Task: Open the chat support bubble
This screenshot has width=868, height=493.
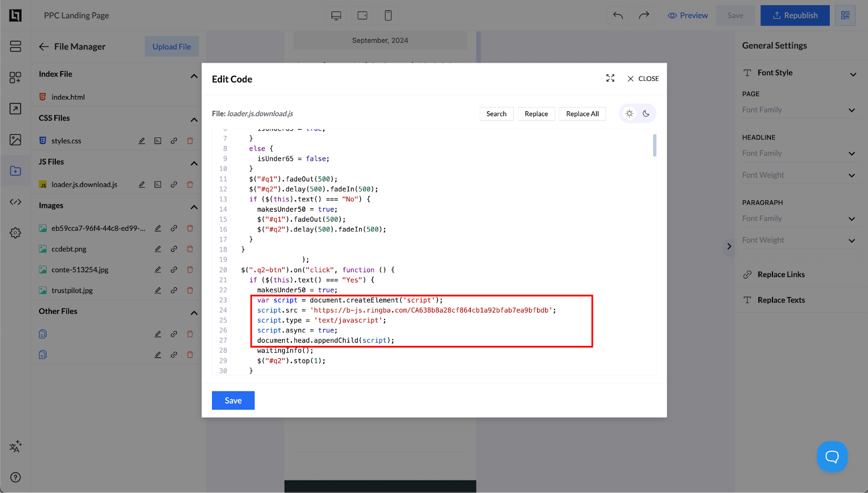Action: tap(832, 457)
